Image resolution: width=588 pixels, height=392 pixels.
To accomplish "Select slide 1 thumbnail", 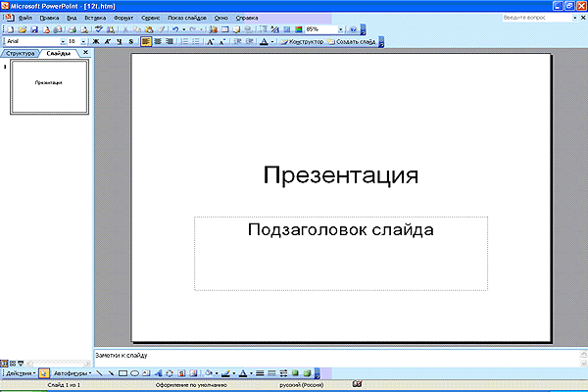I will (50, 87).
